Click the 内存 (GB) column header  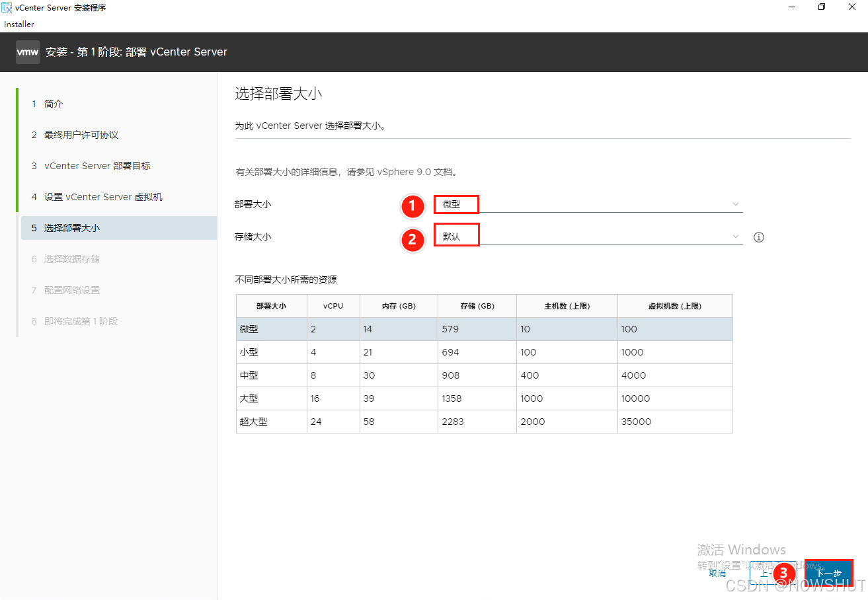coord(399,306)
